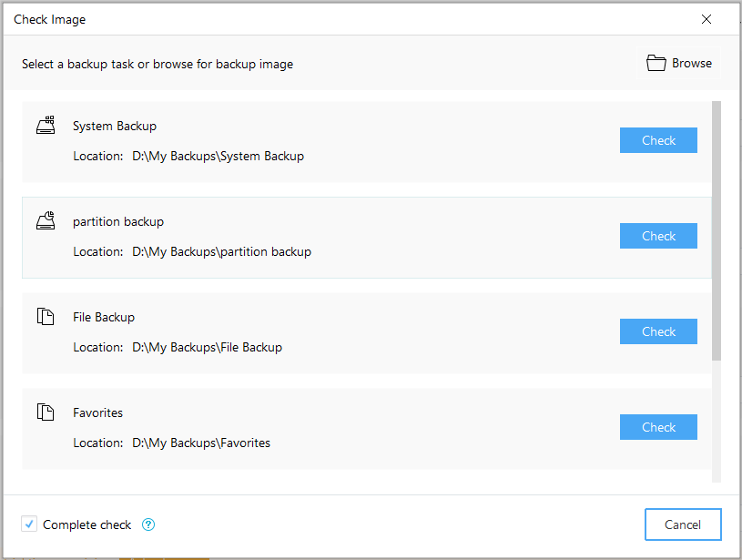Check the Favorites backup image
742x560 pixels.
[x=658, y=427]
